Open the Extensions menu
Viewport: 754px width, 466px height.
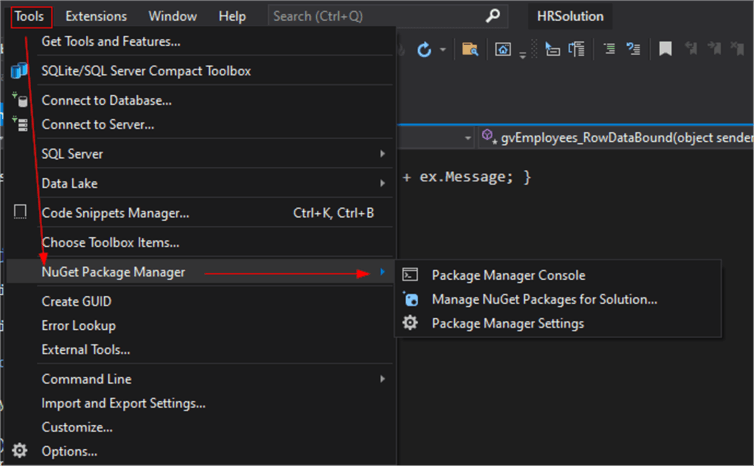tap(96, 16)
